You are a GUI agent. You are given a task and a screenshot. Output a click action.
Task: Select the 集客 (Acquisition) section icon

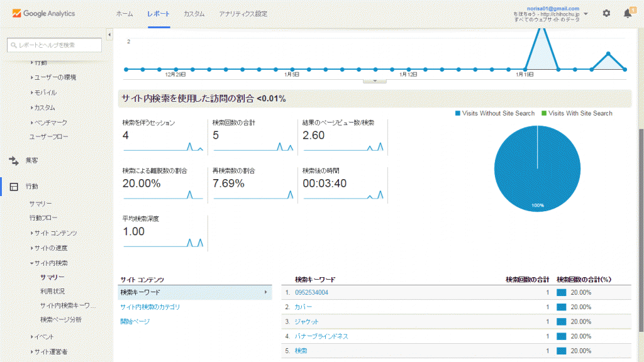tap(14, 160)
